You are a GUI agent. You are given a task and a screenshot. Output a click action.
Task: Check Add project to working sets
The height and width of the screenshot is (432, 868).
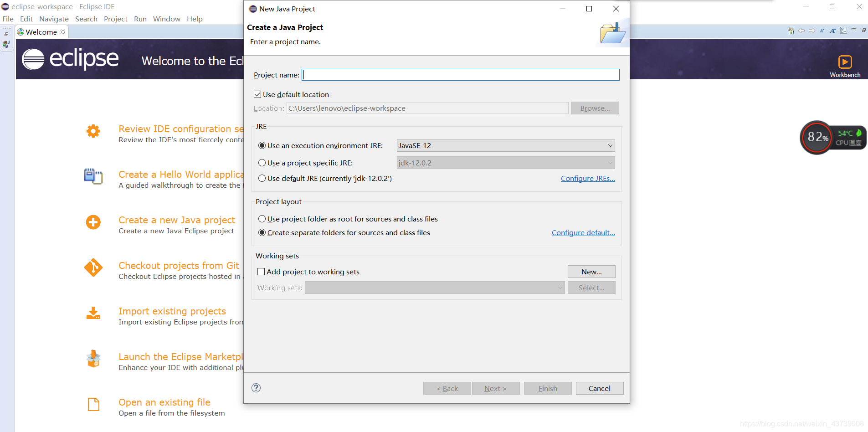tap(261, 272)
